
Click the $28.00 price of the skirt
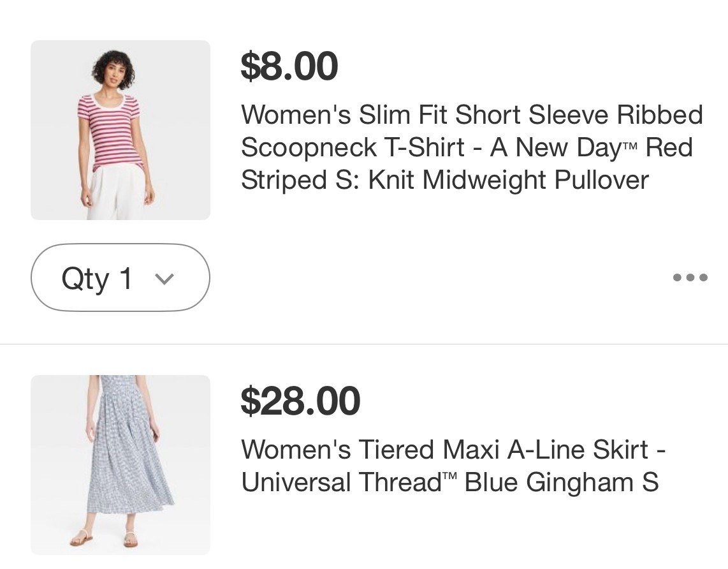[x=300, y=401]
